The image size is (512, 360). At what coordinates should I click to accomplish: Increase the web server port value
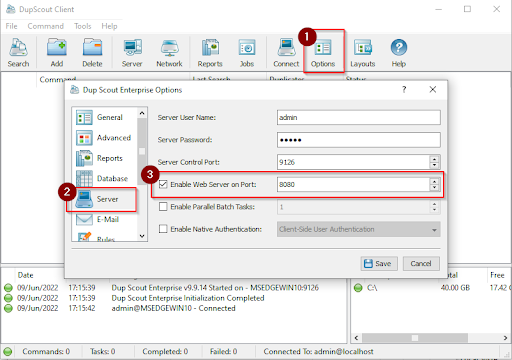pyautogui.click(x=434, y=181)
